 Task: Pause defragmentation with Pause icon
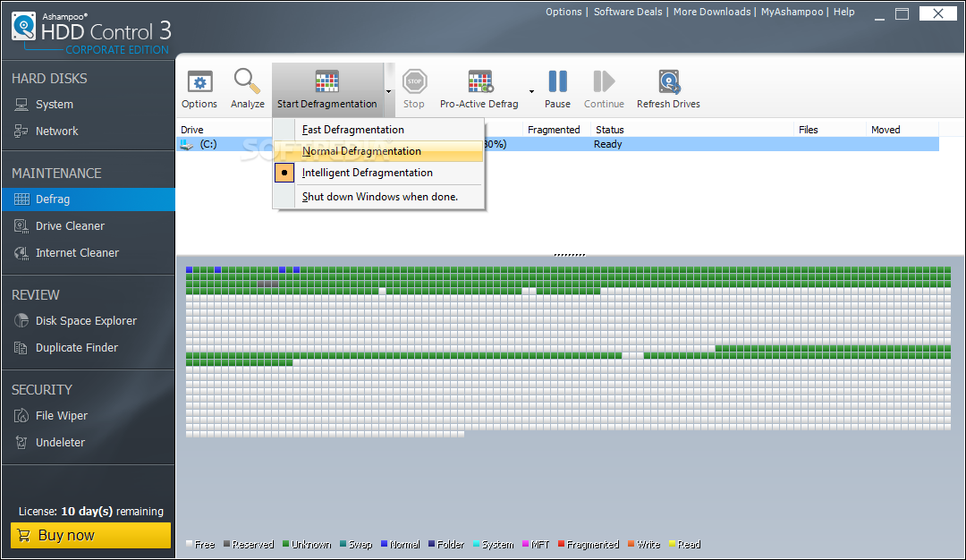557,81
